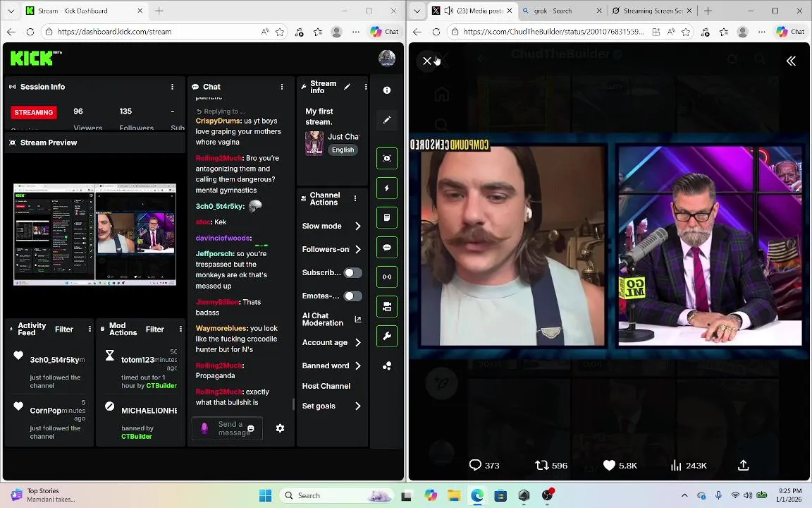This screenshot has width=812, height=508.
Task: Open the Kick profile avatar menu
Action: click(x=387, y=59)
